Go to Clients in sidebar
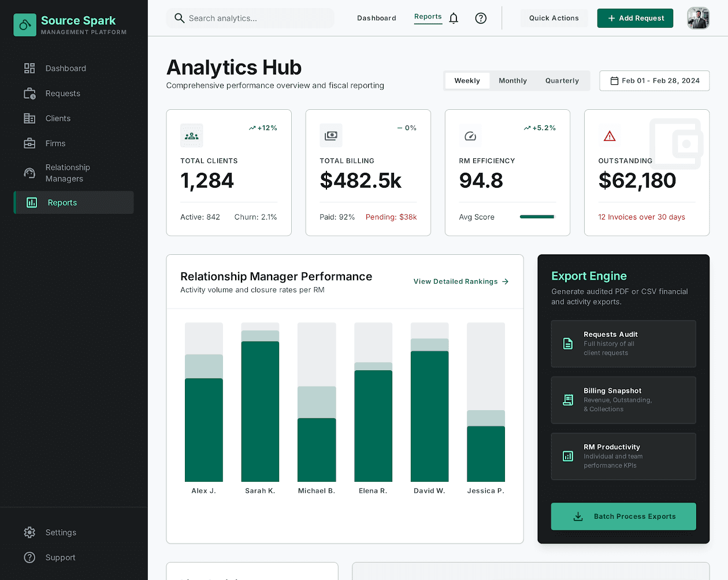 coord(73,118)
